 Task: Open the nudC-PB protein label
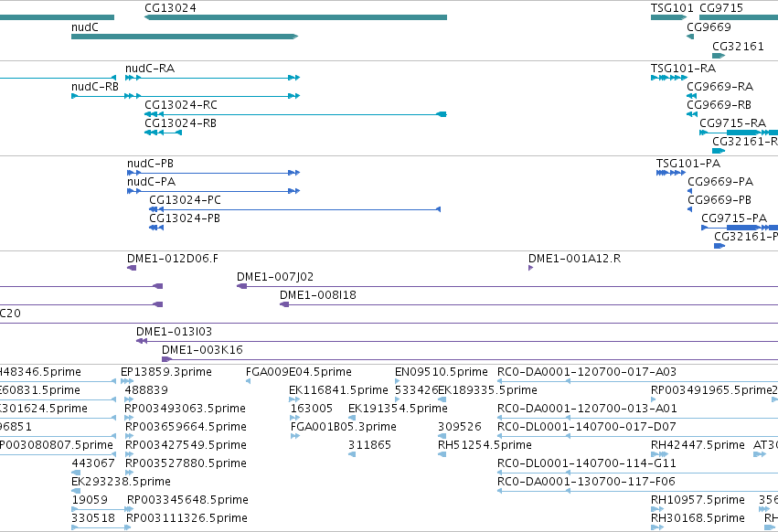click(150, 164)
